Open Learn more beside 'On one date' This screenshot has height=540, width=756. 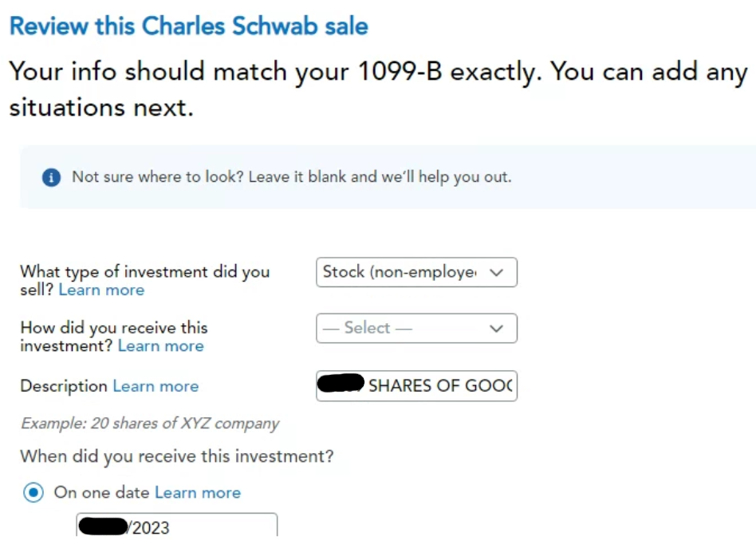198,492
